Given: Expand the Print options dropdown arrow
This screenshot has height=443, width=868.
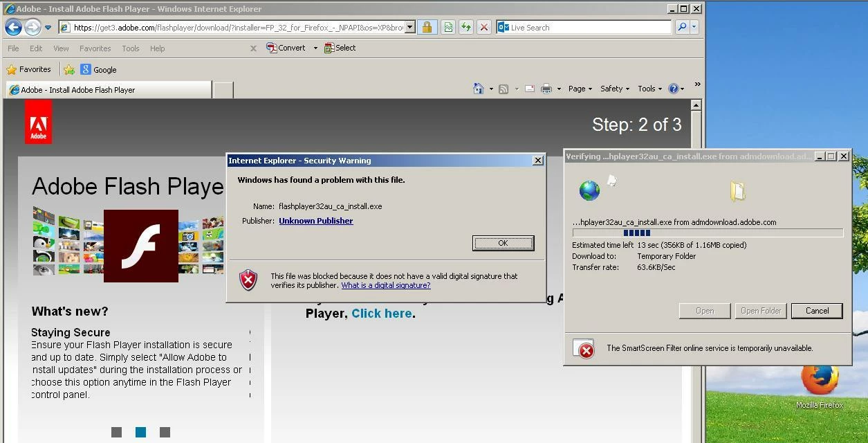Looking at the screenshot, I should pyautogui.click(x=558, y=89).
